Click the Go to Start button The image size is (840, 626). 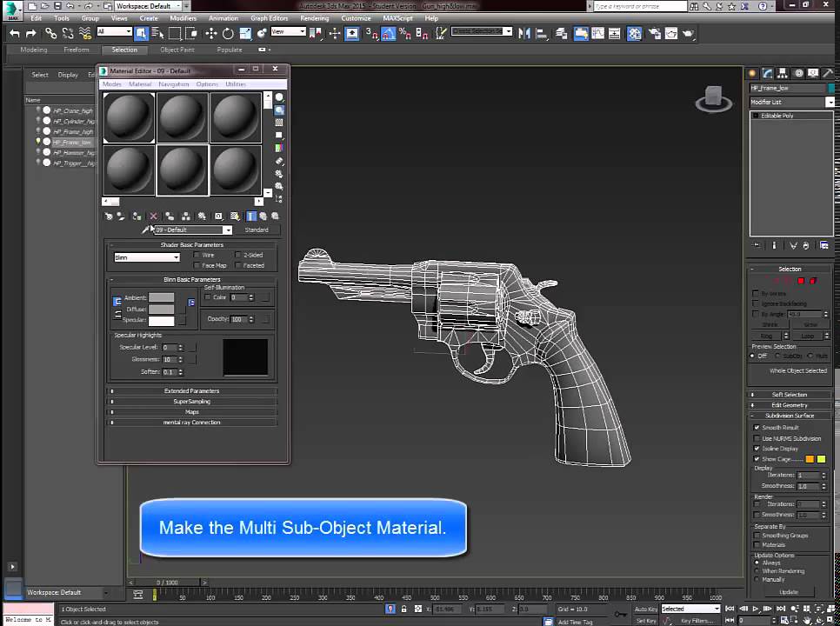pyautogui.click(x=730, y=609)
